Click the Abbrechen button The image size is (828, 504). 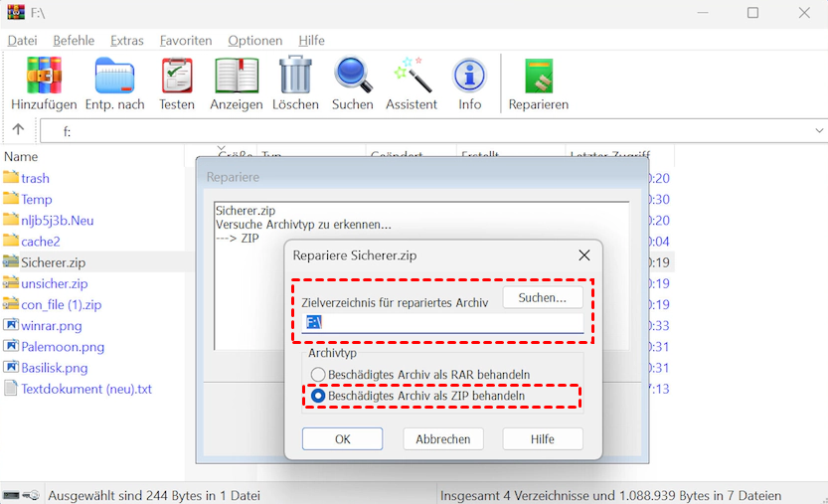[443, 439]
